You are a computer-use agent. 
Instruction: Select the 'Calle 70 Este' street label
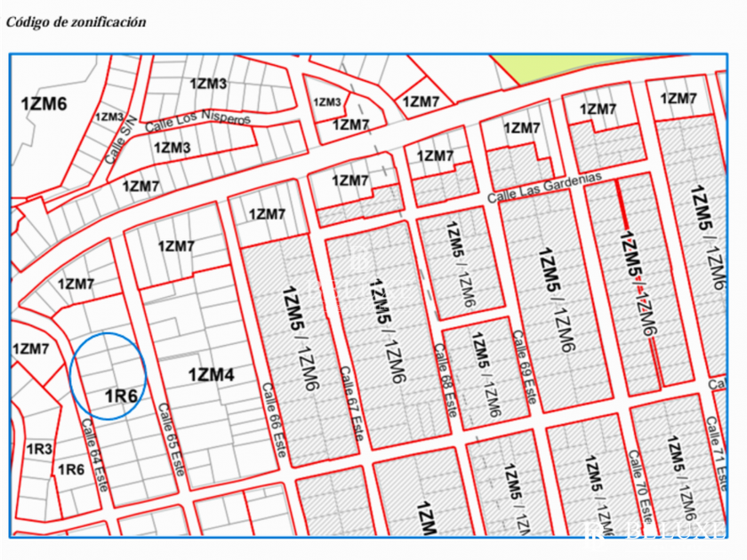640,488
